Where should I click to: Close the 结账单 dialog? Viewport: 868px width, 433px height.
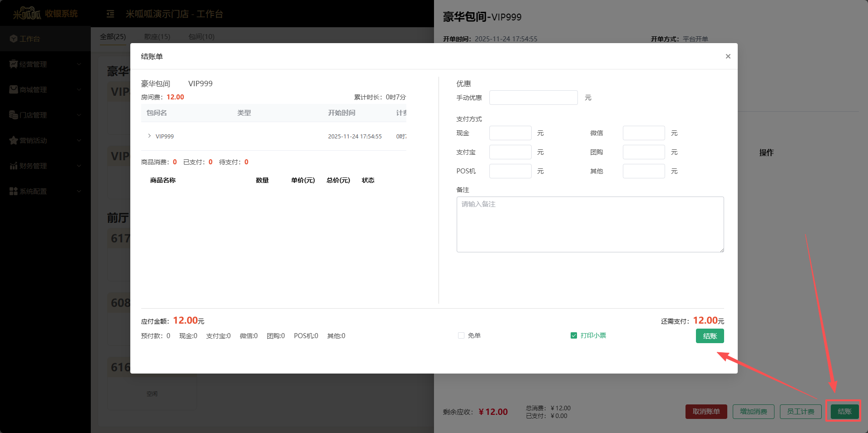tap(728, 56)
